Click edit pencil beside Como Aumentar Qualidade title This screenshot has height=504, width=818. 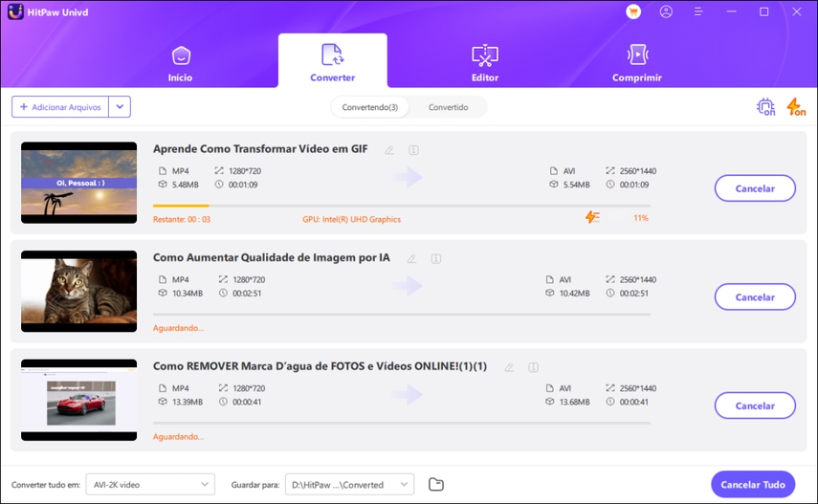411,258
